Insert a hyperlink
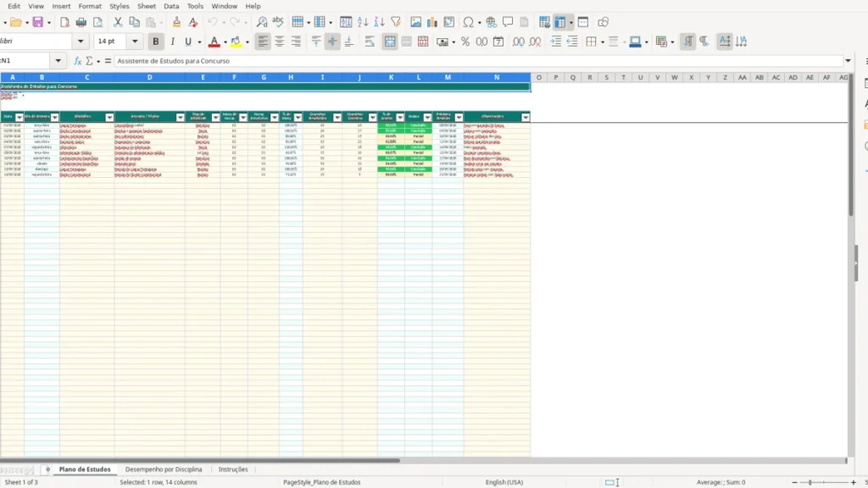Image resolution: width=868 pixels, height=488 pixels. pyautogui.click(x=491, y=22)
